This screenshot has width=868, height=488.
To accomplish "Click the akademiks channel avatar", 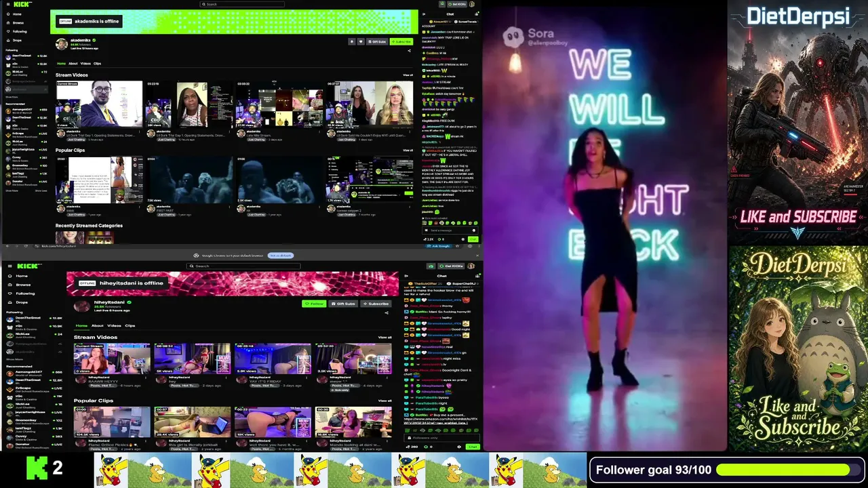I will point(62,44).
